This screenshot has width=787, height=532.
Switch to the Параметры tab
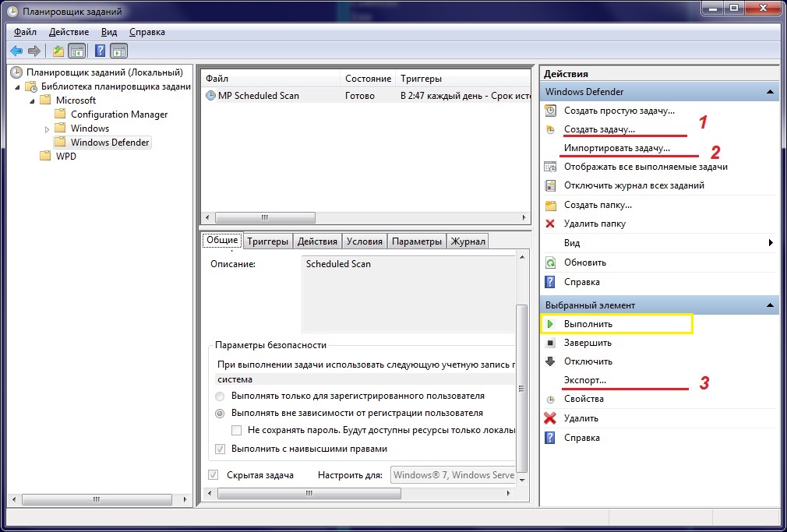(417, 241)
